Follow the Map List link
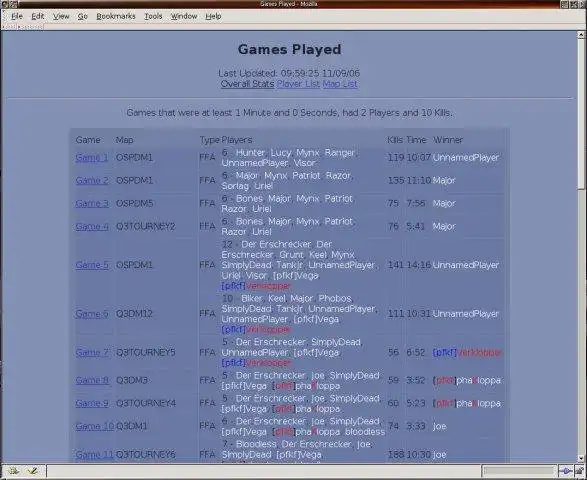This screenshot has width=587, height=480. click(x=340, y=84)
